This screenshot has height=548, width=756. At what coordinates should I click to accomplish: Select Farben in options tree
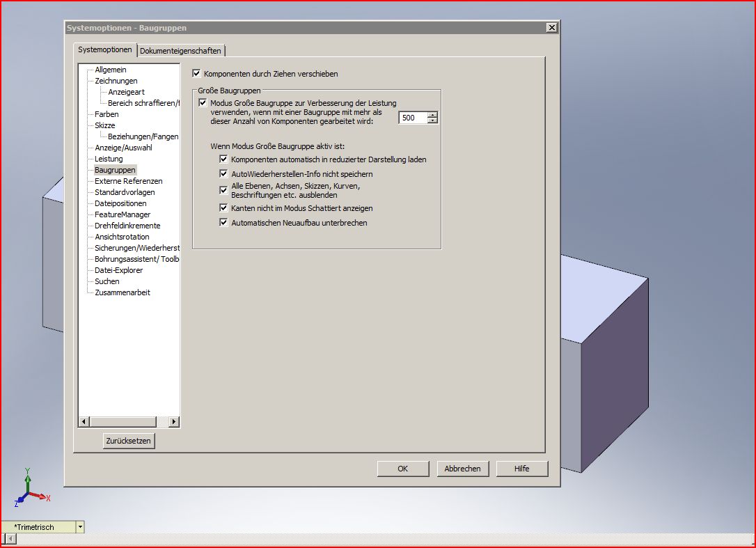coord(107,113)
